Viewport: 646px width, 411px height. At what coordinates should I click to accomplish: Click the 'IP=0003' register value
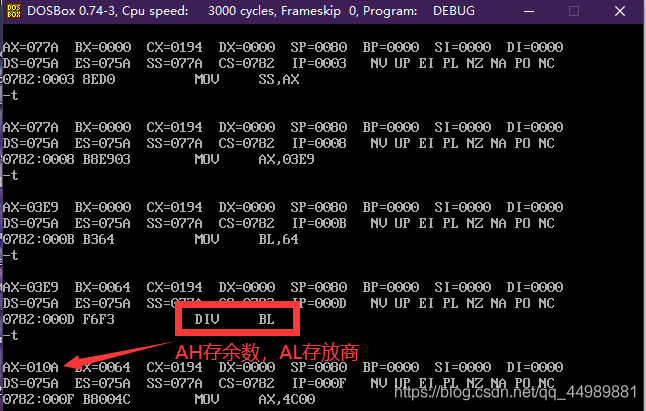(x=319, y=63)
